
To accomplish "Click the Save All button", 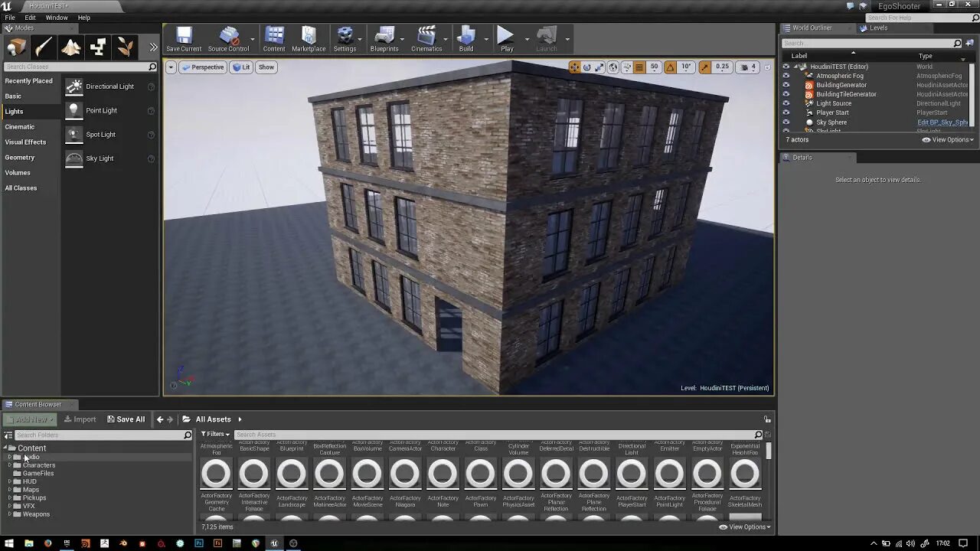I will (126, 419).
